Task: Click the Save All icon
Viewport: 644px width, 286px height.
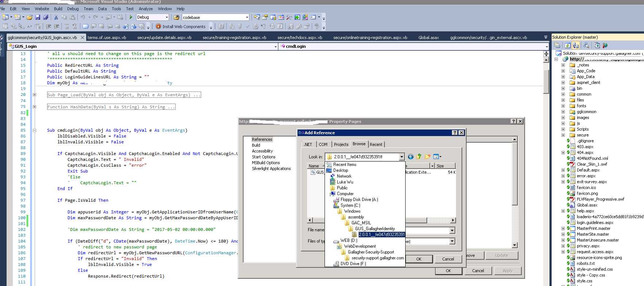Action: click(46, 17)
